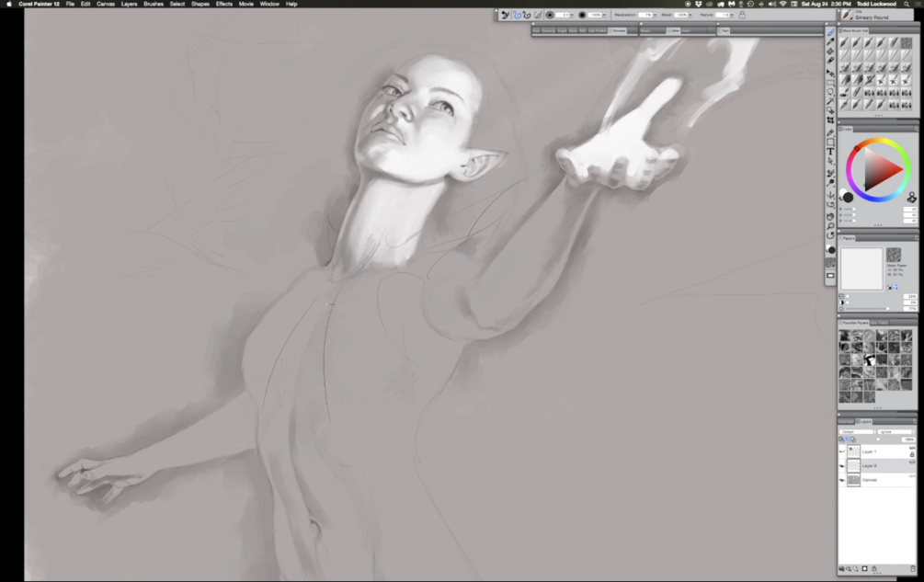Toggle visibility of Layer 1
Image resolution: width=924 pixels, height=582 pixels.
841,451
